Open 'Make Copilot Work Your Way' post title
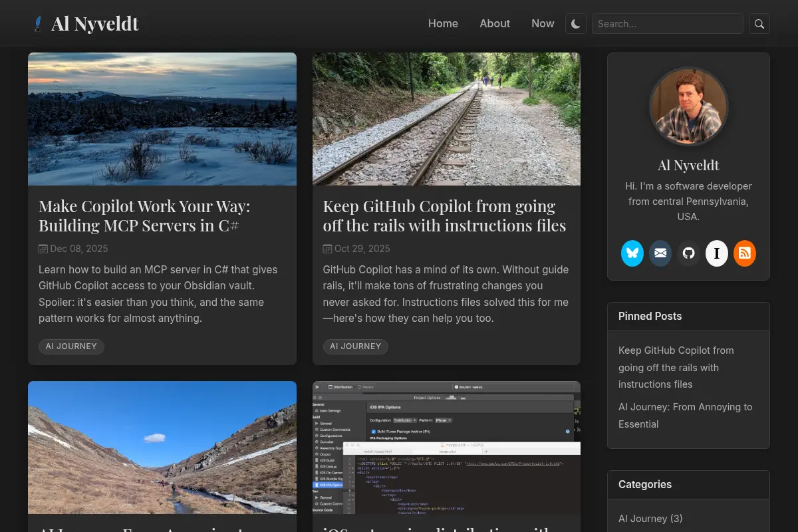Screen dimensions: 798x532 144,215
